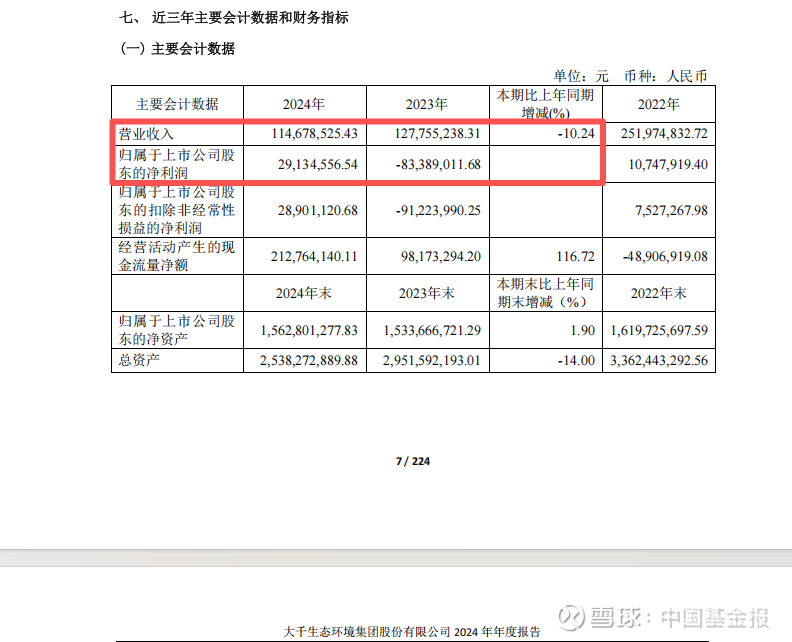
Task: Click the 归属于上市公司股东的净资产 row label
Action: click(x=177, y=330)
